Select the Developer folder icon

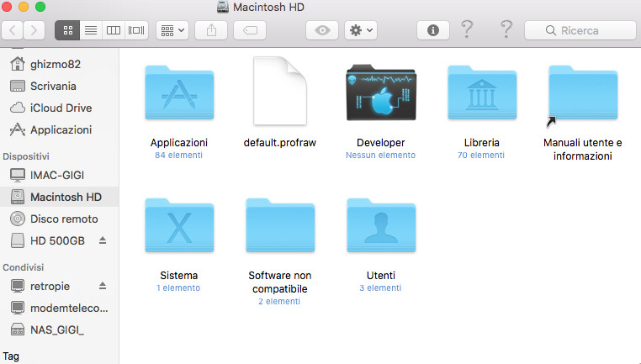[381, 92]
